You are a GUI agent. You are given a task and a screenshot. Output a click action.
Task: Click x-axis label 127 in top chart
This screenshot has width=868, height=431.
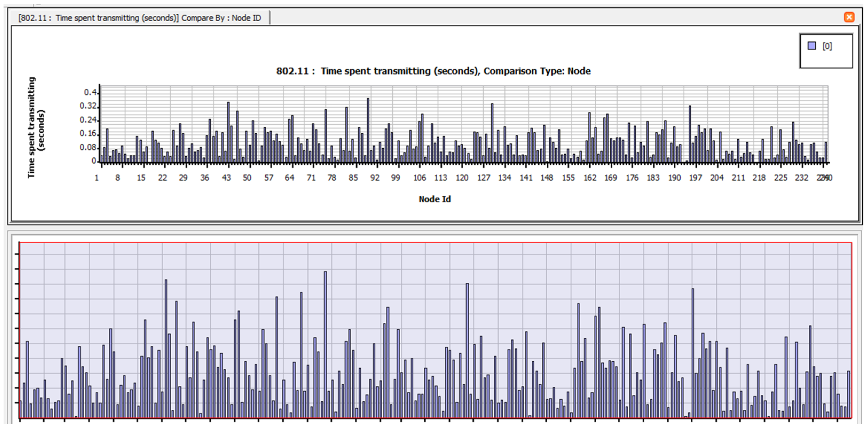pyautogui.click(x=483, y=177)
